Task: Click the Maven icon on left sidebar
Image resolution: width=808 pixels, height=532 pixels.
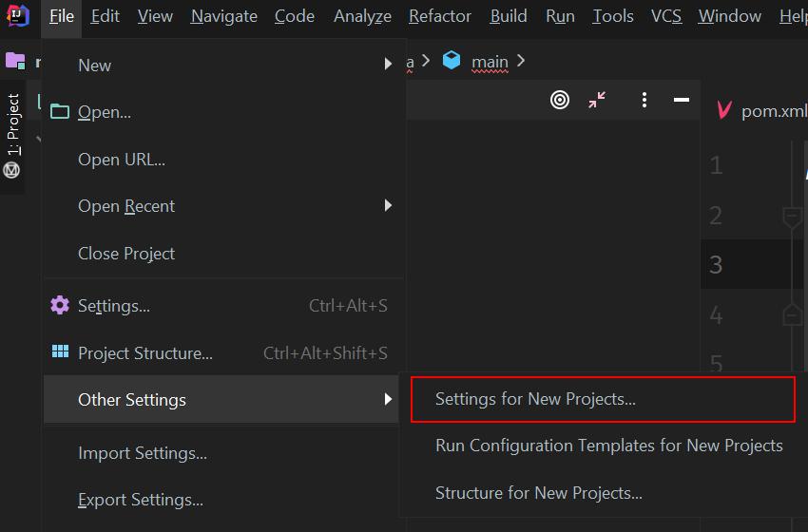Action: click(x=11, y=170)
